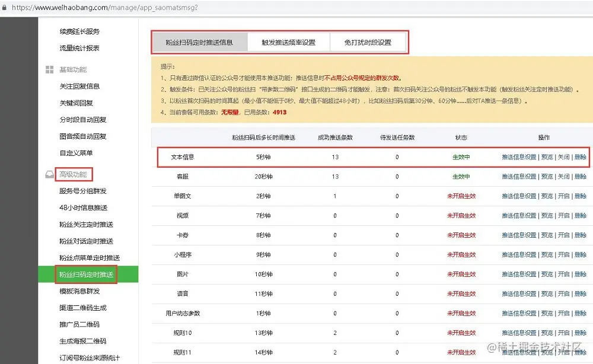The height and width of the screenshot is (364, 593).
Task: Turn off 文本信息 push via 关闭 link
Action: coord(564,157)
